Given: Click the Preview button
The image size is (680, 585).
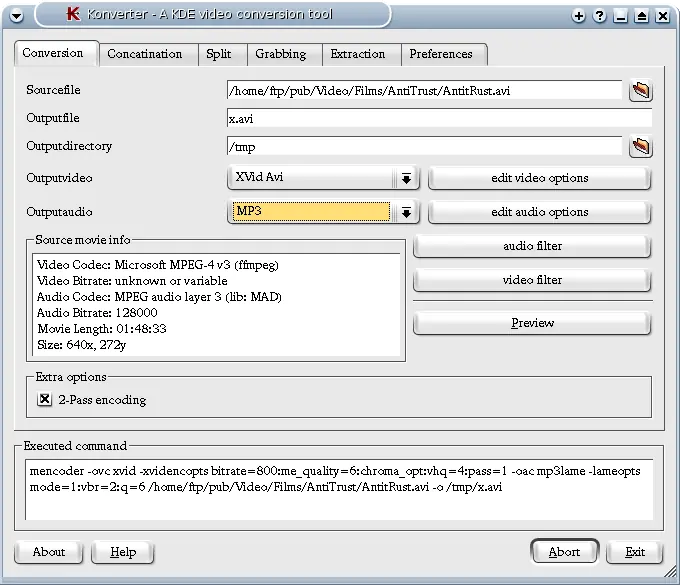Looking at the screenshot, I should [532, 323].
